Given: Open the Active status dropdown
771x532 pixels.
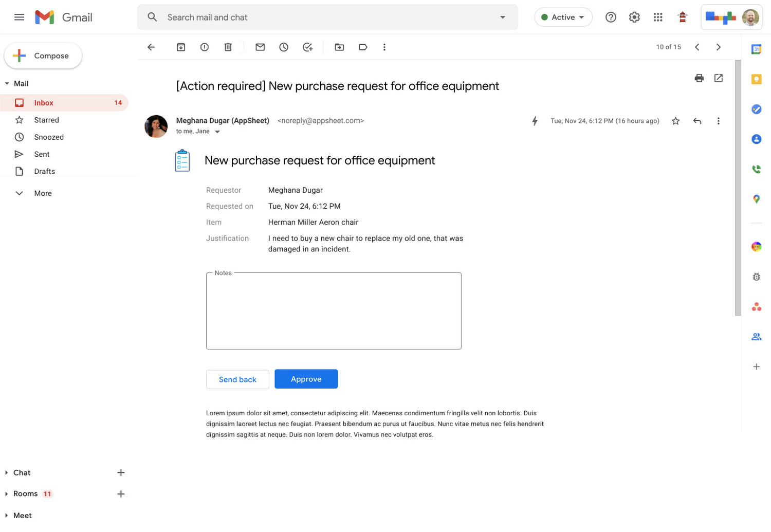Looking at the screenshot, I should click(563, 17).
